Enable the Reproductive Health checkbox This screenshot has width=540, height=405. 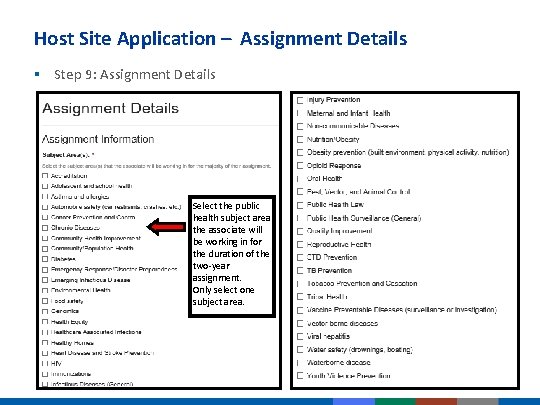300,245
